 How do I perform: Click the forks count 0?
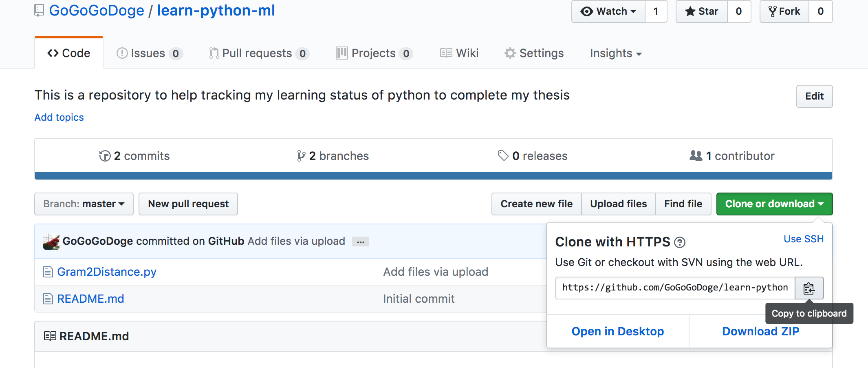821,11
